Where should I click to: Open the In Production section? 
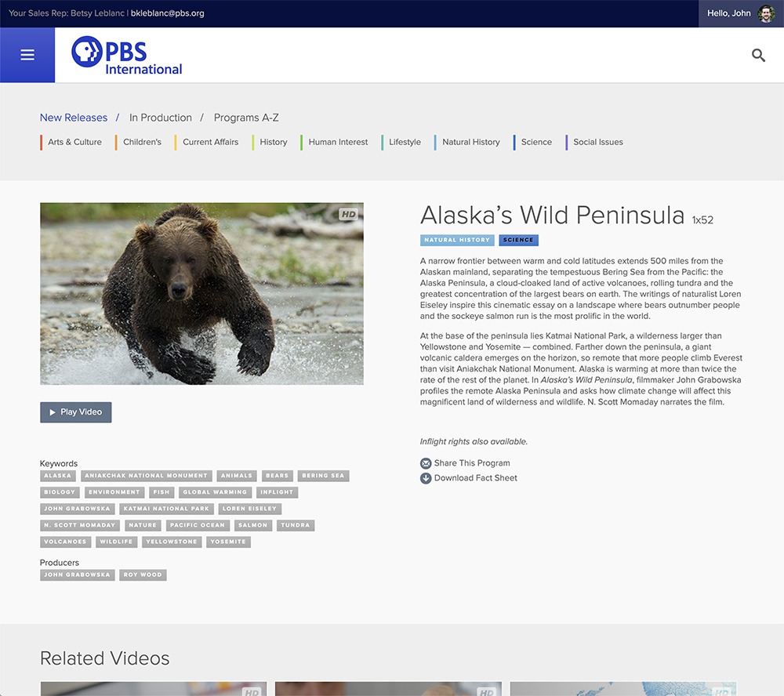point(161,118)
